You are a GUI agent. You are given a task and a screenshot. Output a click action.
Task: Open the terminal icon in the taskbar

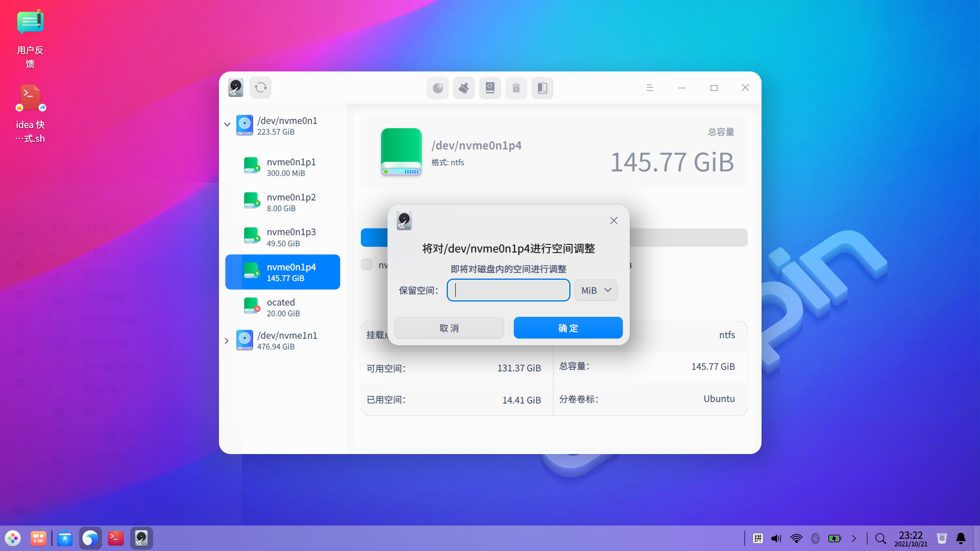pos(116,538)
